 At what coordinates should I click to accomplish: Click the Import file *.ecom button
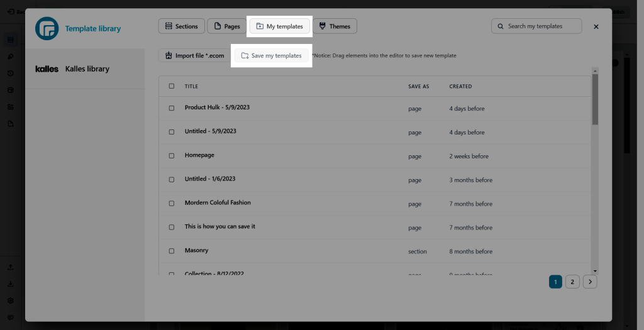point(195,55)
